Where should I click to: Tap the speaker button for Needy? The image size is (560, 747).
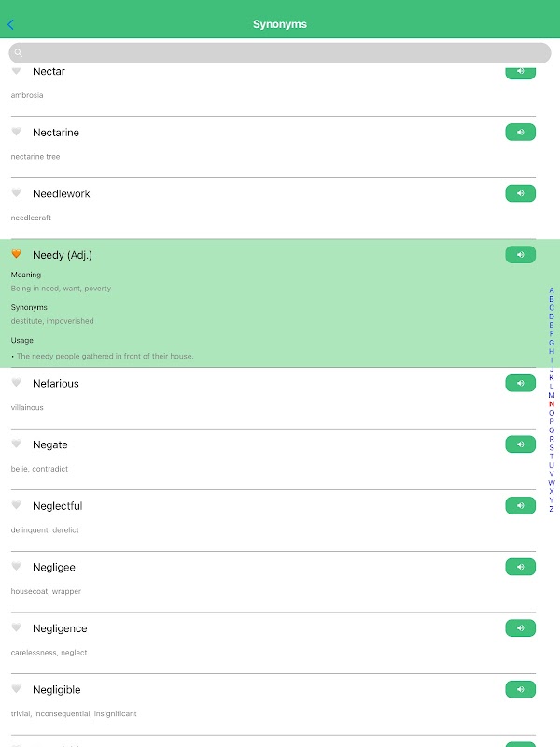pos(520,254)
